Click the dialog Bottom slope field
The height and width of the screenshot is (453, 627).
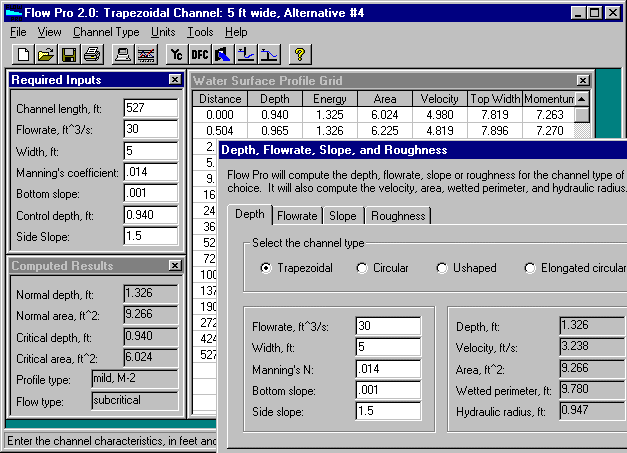(x=388, y=390)
